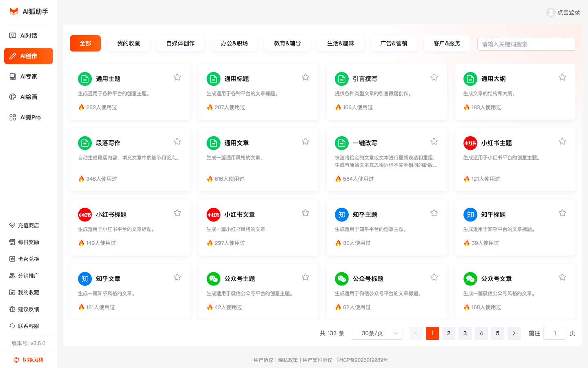Click the 版本号: v3.6.0 text

29,343
